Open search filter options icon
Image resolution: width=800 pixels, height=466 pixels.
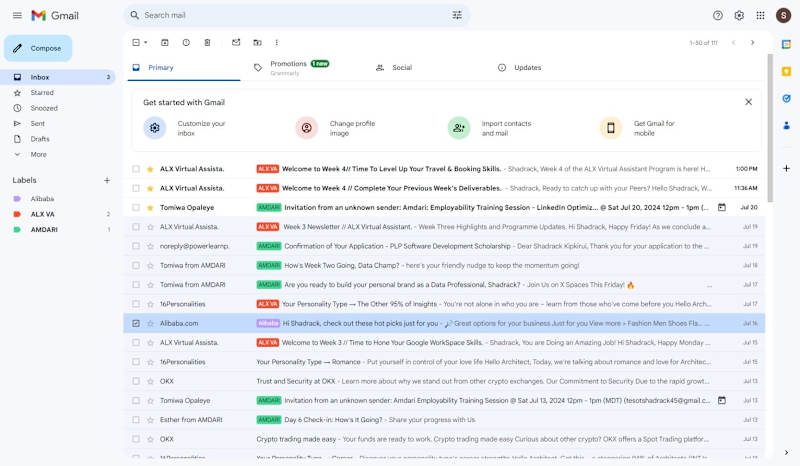coord(457,15)
